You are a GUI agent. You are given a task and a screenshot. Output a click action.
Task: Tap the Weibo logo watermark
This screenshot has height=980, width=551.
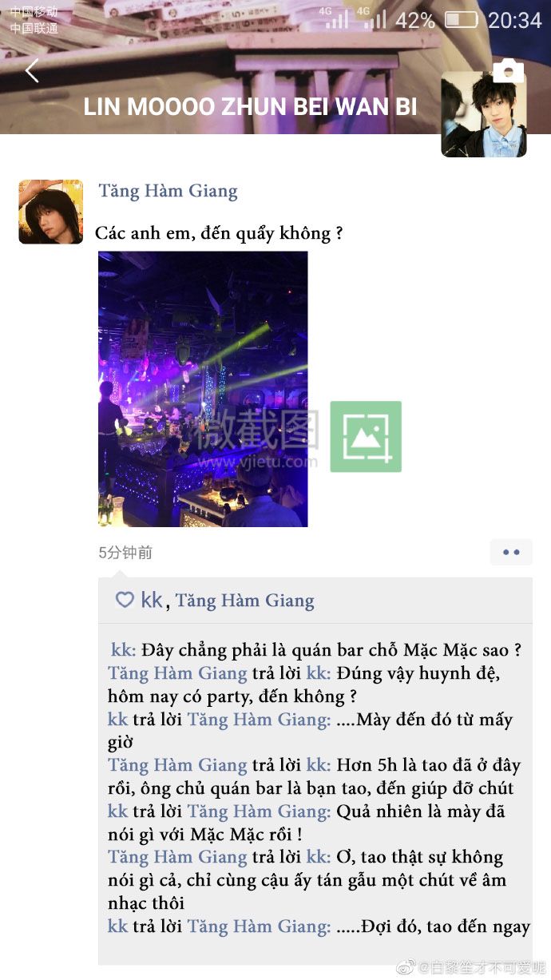407,968
